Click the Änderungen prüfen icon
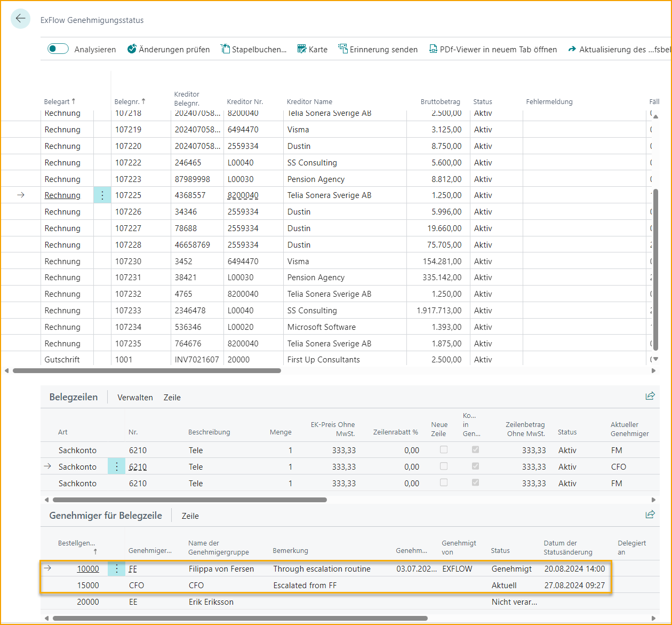The image size is (672, 625). pyautogui.click(x=132, y=49)
